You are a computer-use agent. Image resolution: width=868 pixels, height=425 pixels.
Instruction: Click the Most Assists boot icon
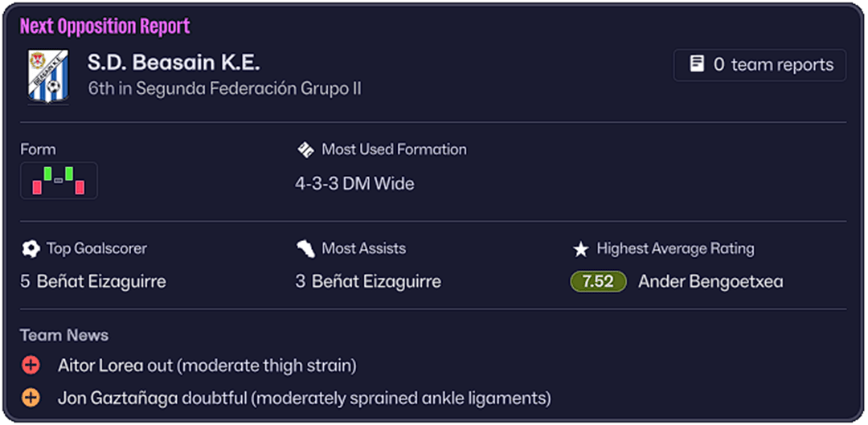305,249
